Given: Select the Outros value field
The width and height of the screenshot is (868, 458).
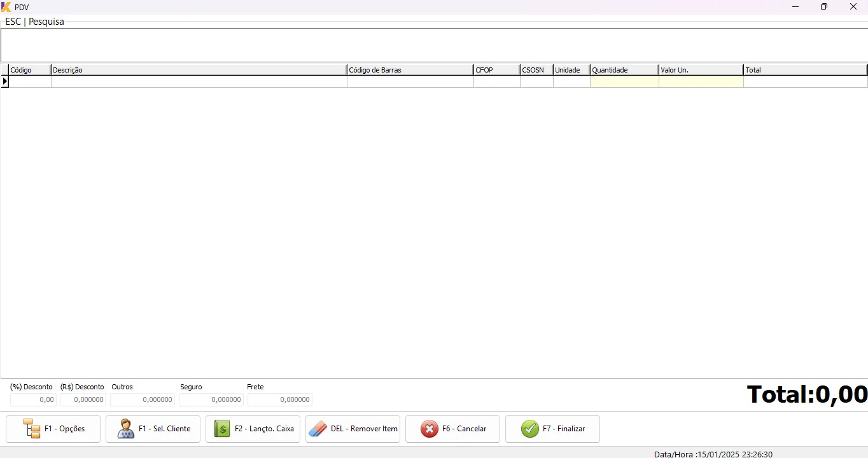Looking at the screenshot, I should pos(142,399).
